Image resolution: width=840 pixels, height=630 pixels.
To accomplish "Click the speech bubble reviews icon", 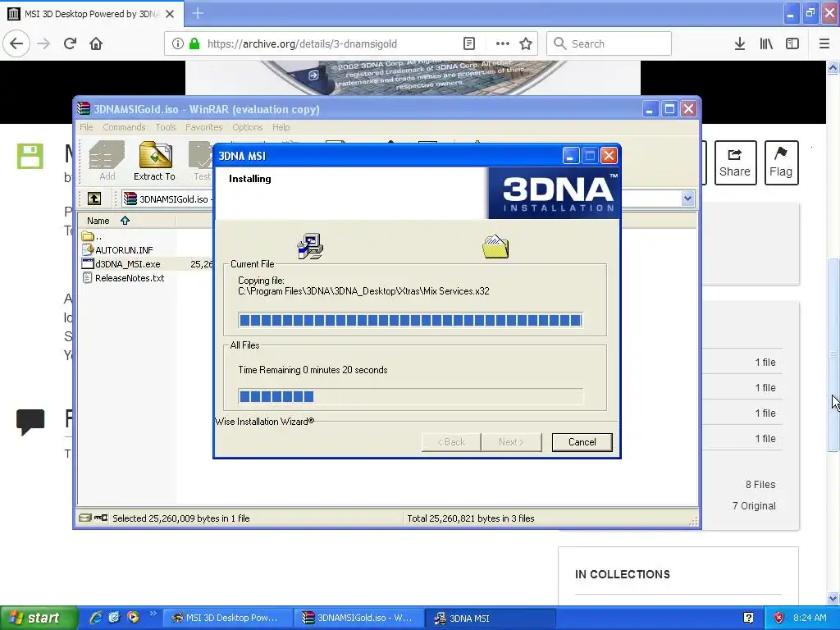I will pyautogui.click(x=30, y=422).
